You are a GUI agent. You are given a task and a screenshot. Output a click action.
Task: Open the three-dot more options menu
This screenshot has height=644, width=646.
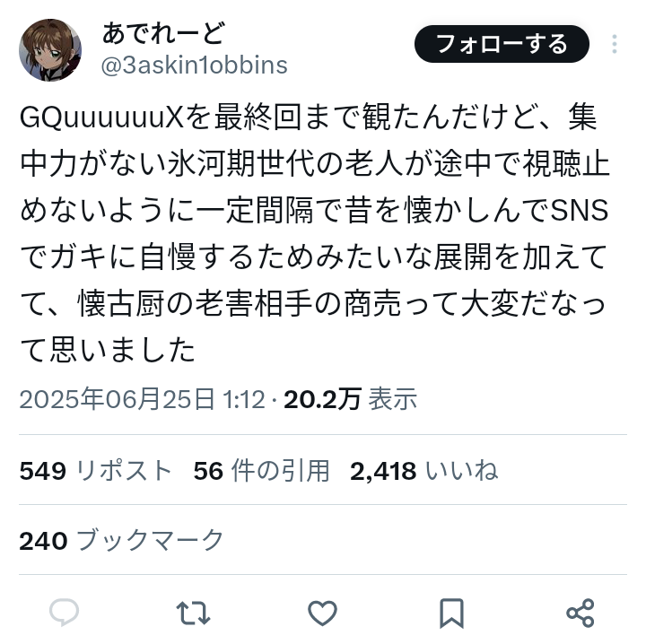click(x=615, y=44)
